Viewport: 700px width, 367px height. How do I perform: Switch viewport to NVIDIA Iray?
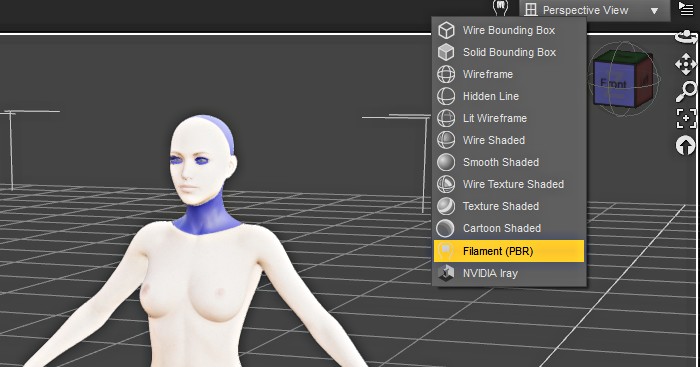508,273
